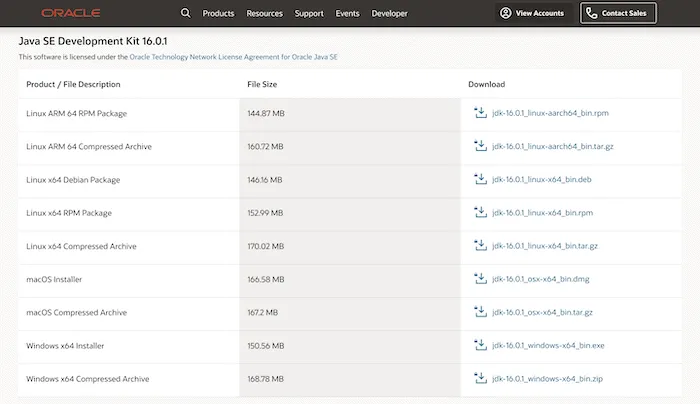The width and height of the screenshot is (700, 404).
Task: Open the Support menu
Action: point(309,13)
